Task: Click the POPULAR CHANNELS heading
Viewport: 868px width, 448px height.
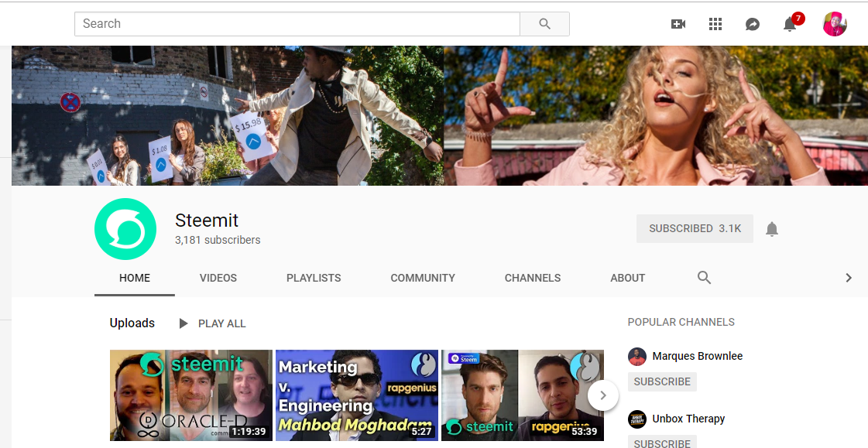Action: 681,322
